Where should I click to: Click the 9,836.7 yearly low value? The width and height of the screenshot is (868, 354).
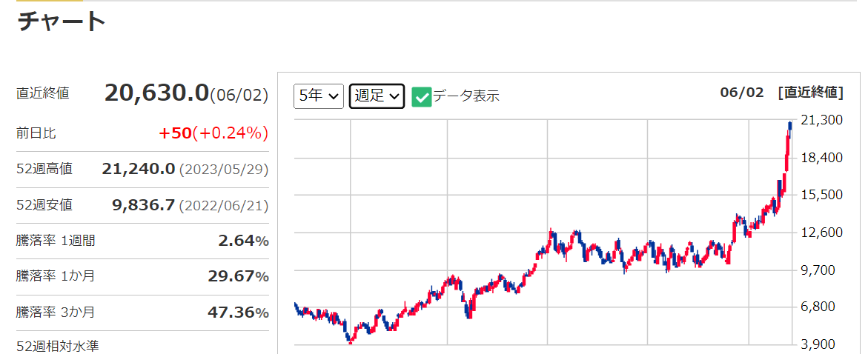(144, 205)
